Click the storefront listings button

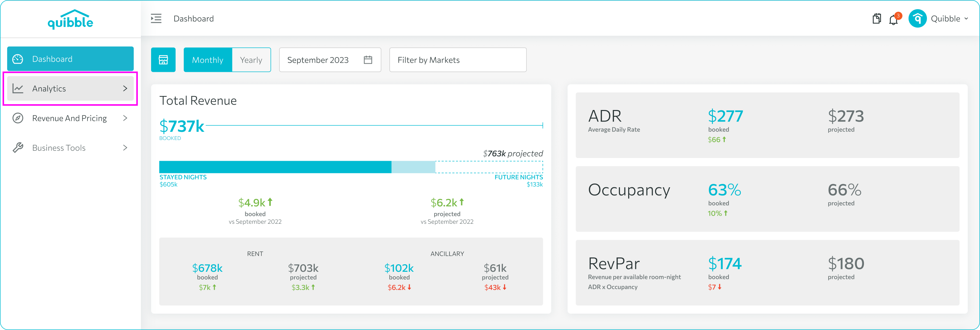tap(163, 60)
